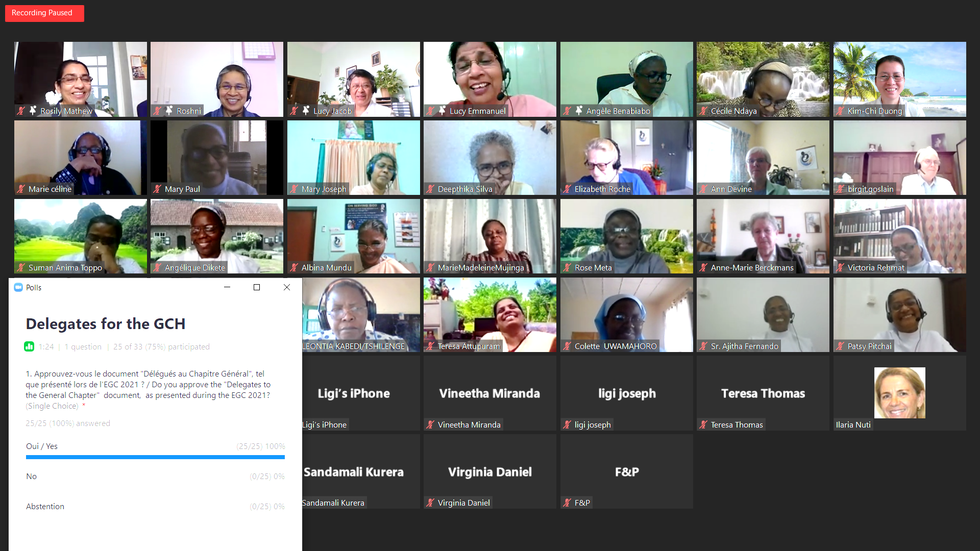Click Ilaria Nuti's profile picture
The image size is (980, 551).
click(x=899, y=393)
